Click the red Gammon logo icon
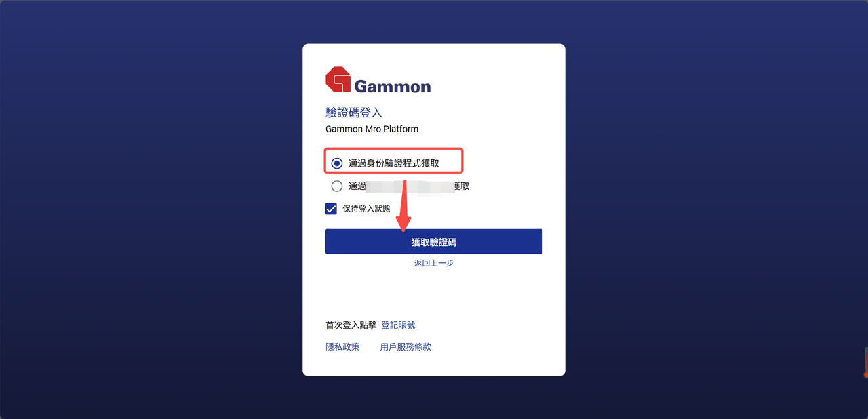This screenshot has height=419, width=868. (338, 80)
